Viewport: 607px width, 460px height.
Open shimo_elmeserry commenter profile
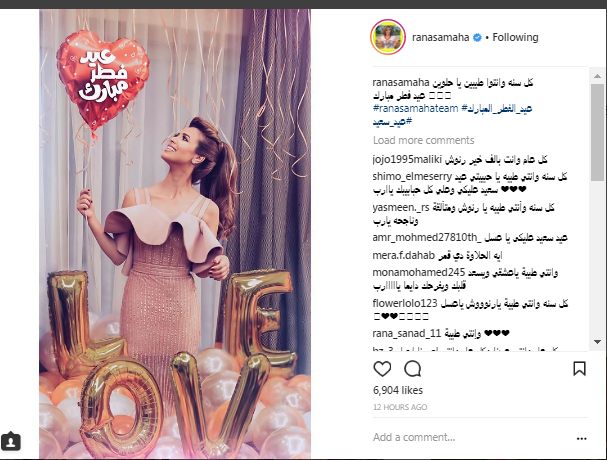pyautogui.click(x=412, y=177)
